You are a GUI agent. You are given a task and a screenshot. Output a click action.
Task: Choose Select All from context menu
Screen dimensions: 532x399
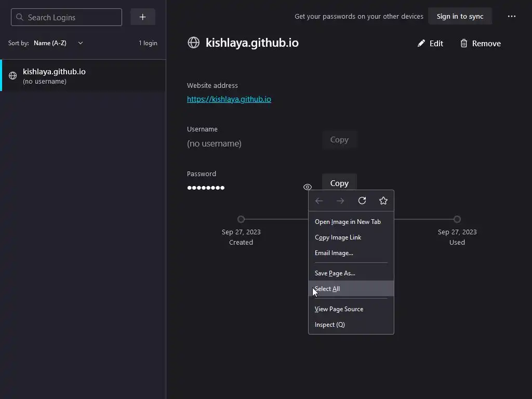point(327,289)
